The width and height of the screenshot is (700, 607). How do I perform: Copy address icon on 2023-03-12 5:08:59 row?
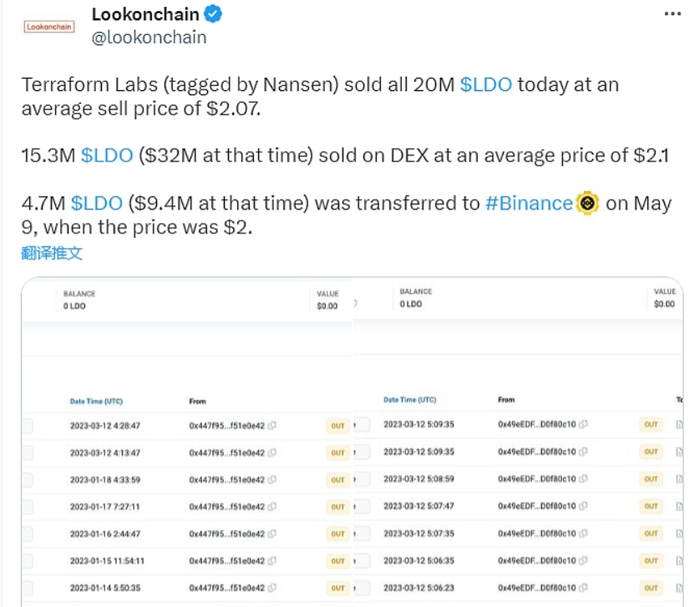point(583,478)
